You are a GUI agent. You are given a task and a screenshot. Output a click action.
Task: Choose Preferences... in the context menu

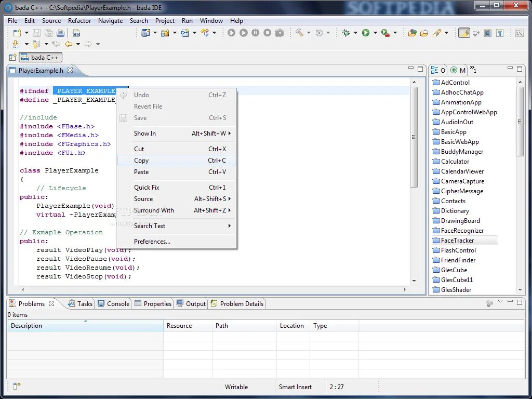click(176, 242)
